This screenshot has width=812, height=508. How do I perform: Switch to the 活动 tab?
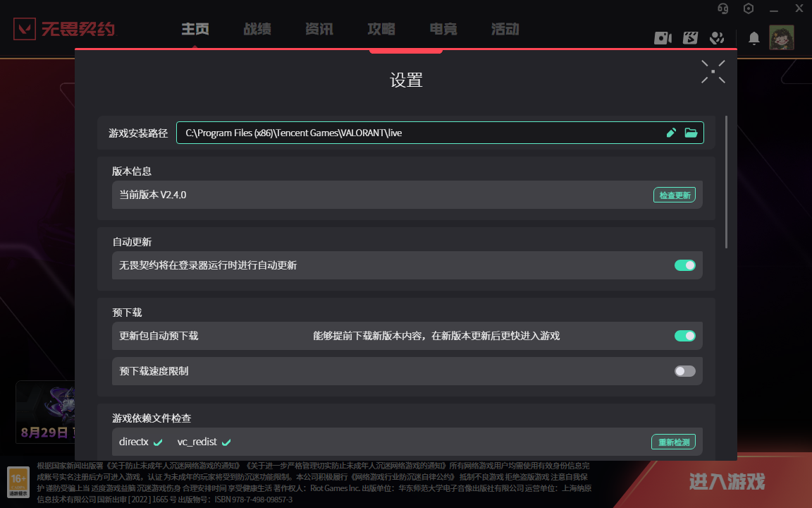tap(505, 29)
